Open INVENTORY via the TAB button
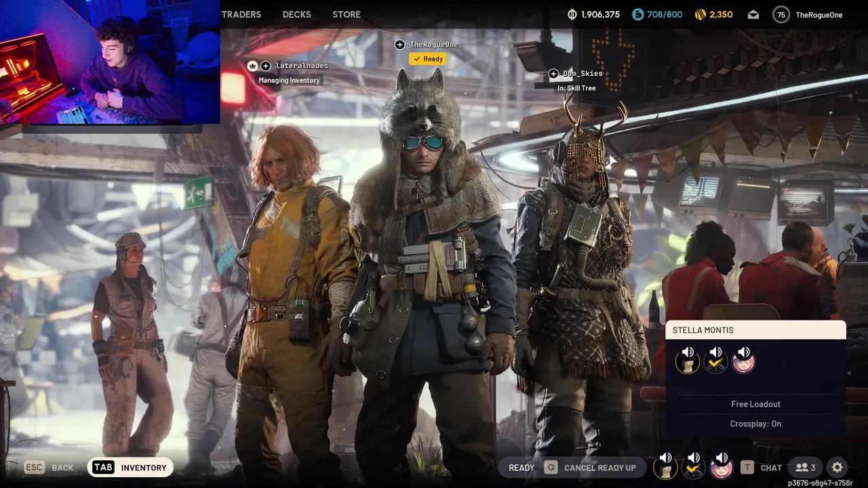 [130, 468]
